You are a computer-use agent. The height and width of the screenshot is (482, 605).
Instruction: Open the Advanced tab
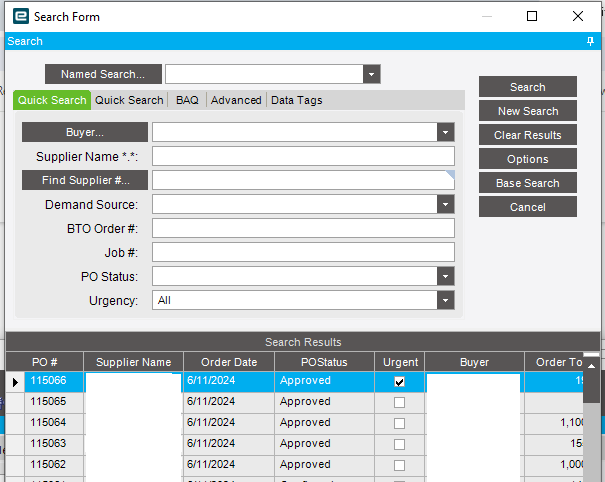(x=236, y=100)
